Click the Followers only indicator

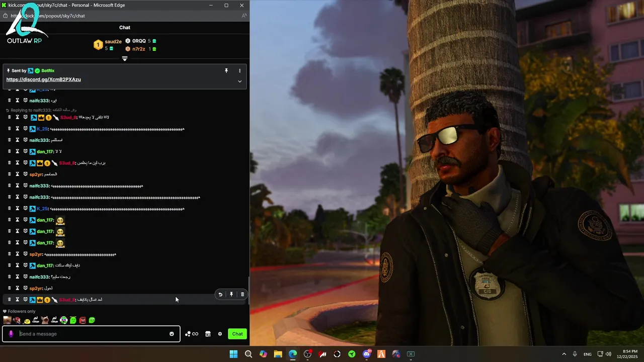pos(19,311)
